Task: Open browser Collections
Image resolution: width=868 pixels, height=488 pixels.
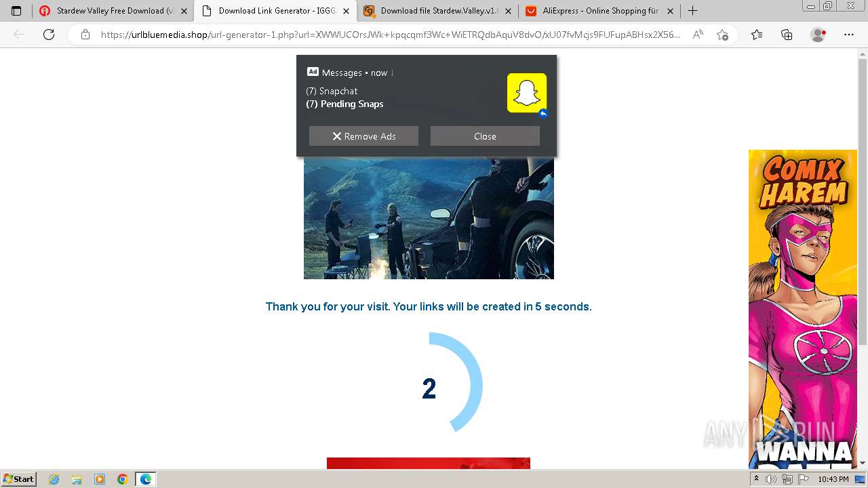Action: 787,35
